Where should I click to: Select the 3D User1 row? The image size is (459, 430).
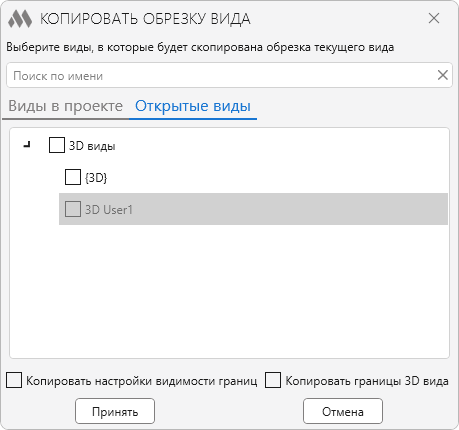[x=253, y=209]
